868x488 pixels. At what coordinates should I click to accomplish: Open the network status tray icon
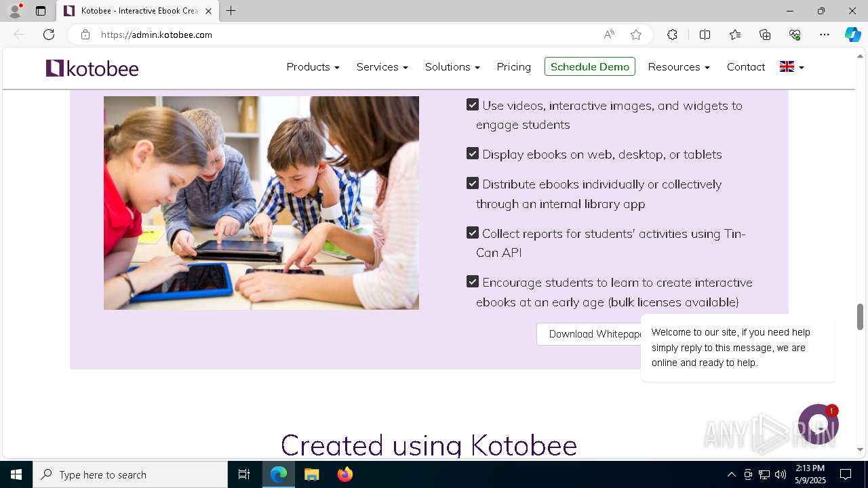[764, 474]
